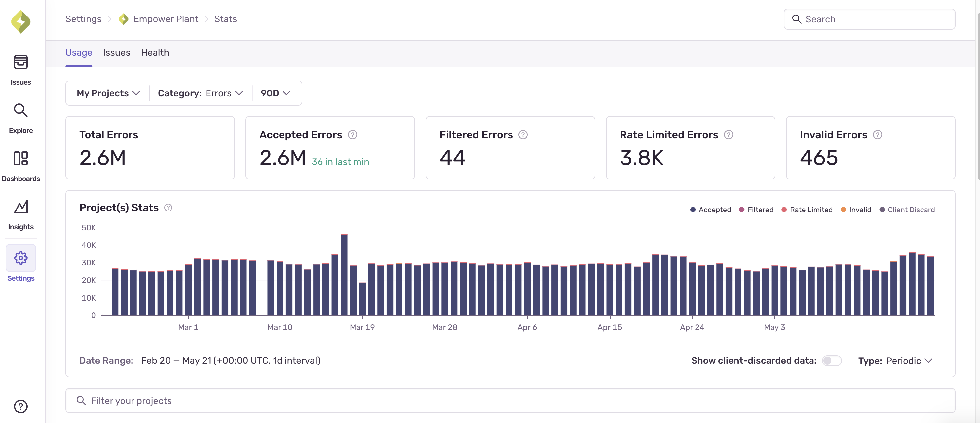980x423 pixels.
Task: Open the help question-mark icon
Action: pyautogui.click(x=20, y=406)
